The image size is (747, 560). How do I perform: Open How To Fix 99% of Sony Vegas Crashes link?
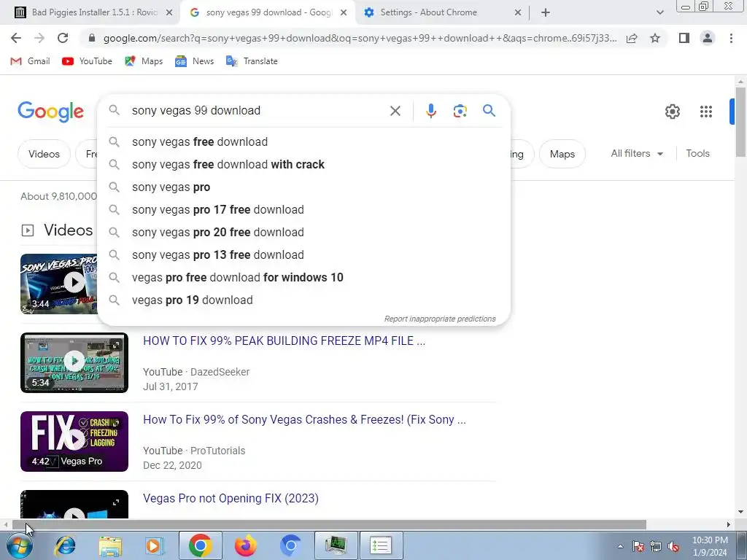click(x=304, y=419)
